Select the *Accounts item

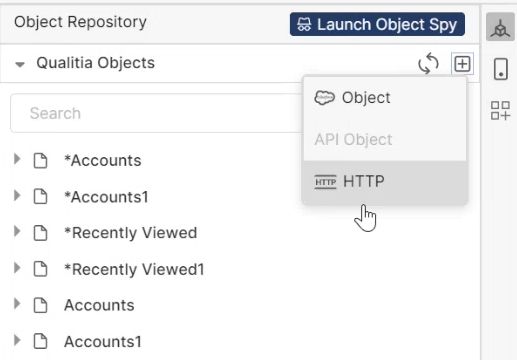(103, 161)
